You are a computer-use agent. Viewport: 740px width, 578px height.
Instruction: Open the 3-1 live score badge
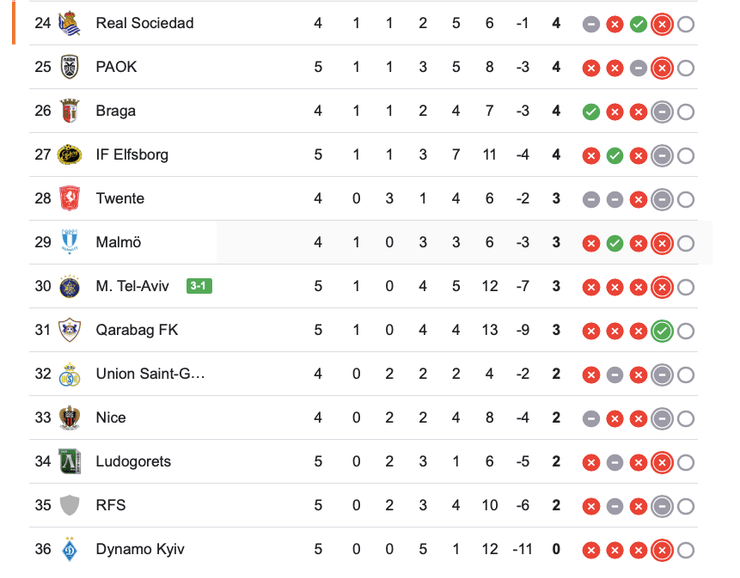(x=199, y=286)
